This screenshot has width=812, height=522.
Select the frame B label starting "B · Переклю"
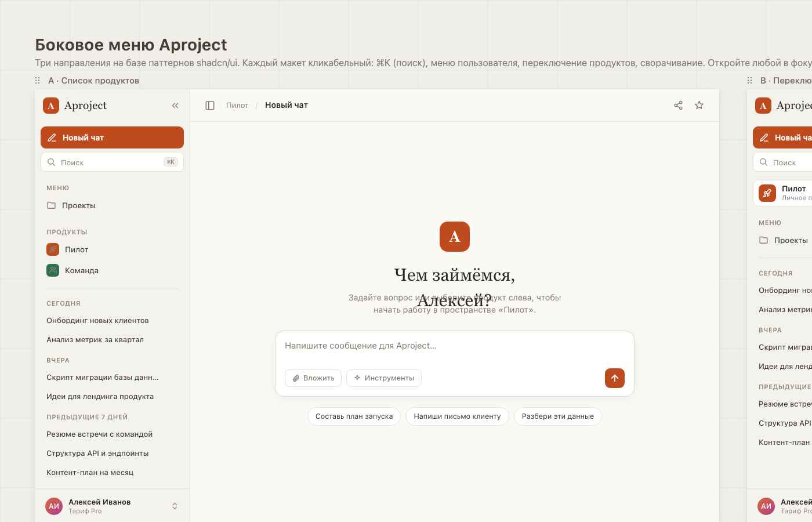click(786, 81)
